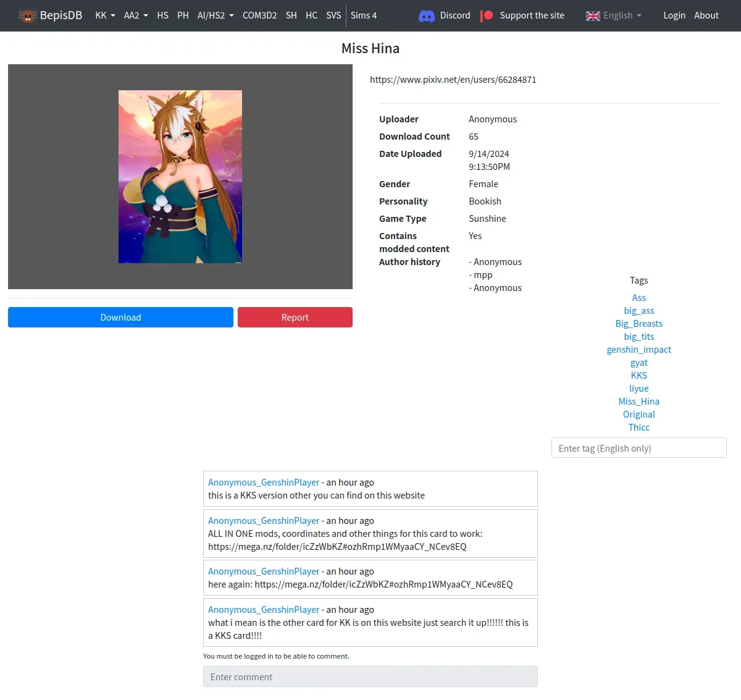This screenshot has width=741, height=700.
Task: Open the About page
Action: (x=706, y=15)
